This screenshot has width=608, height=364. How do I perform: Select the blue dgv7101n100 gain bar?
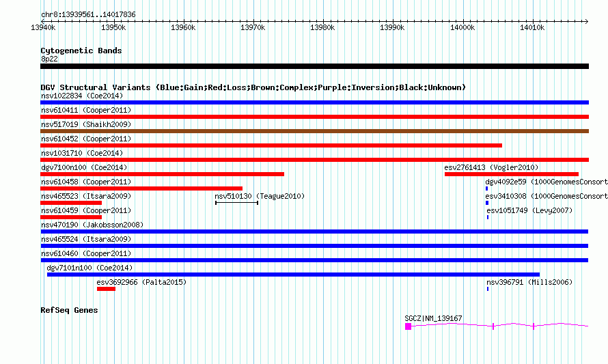(x=293, y=275)
